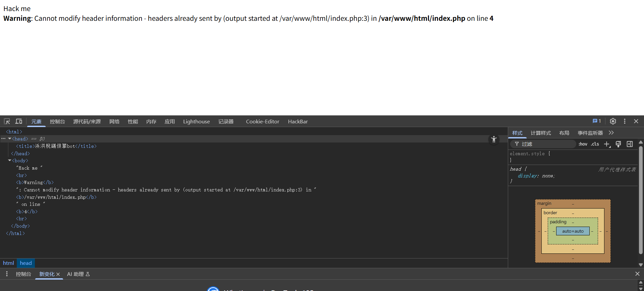This screenshot has height=291, width=644.
Task: Toggle computed styles sidebar icon
Action: [x=630, y=144]
